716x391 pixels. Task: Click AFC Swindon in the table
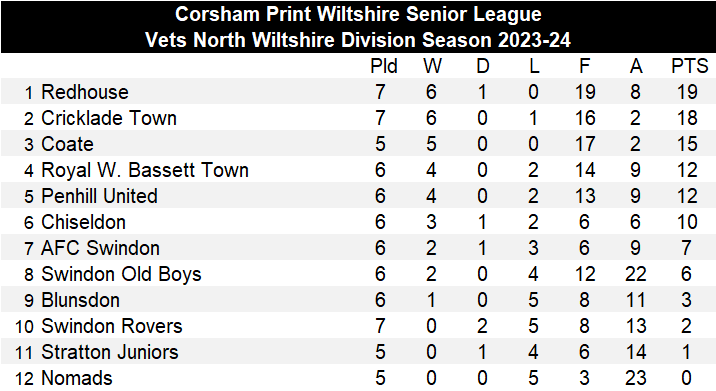coord(100,248)
